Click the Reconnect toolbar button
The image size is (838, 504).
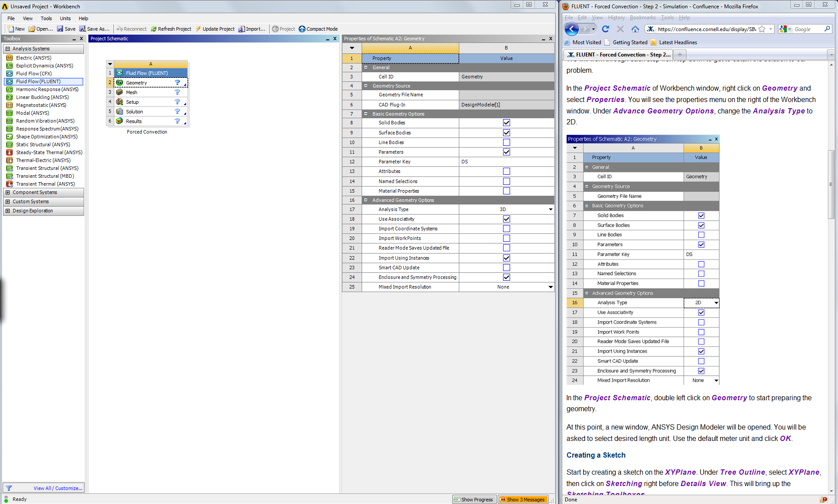131,29
